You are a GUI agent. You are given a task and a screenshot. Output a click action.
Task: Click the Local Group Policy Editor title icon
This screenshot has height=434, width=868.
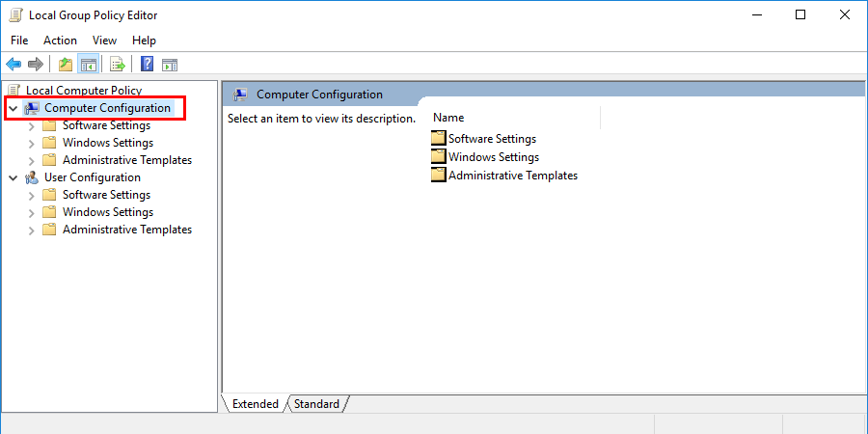click(x=15, y=14)
